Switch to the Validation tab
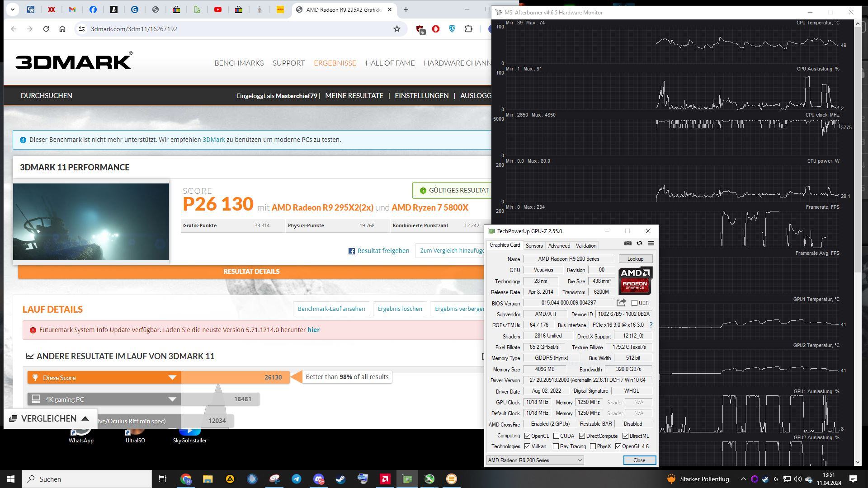The height and width of the screenshot is (488, 868). [586, 246]
